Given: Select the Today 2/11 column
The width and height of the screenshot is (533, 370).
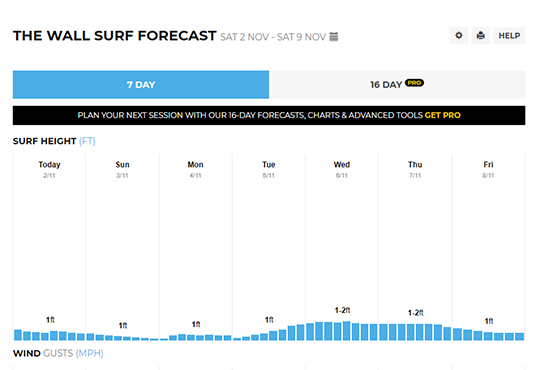Looking at the screenshot, I should 49,247.
